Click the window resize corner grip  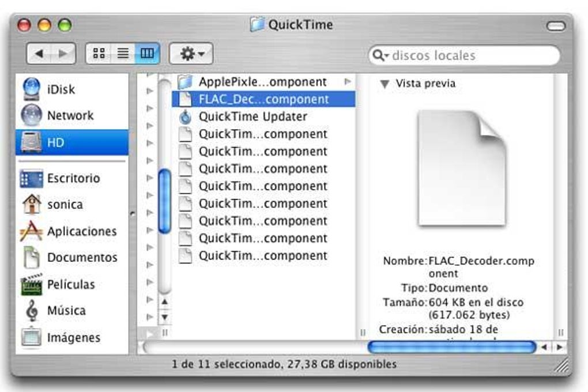point(561,365)
